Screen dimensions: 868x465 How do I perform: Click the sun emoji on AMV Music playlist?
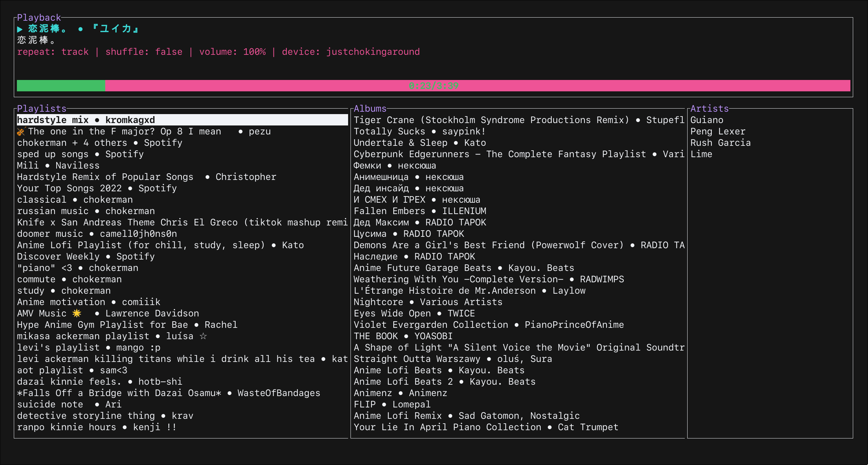77,313
